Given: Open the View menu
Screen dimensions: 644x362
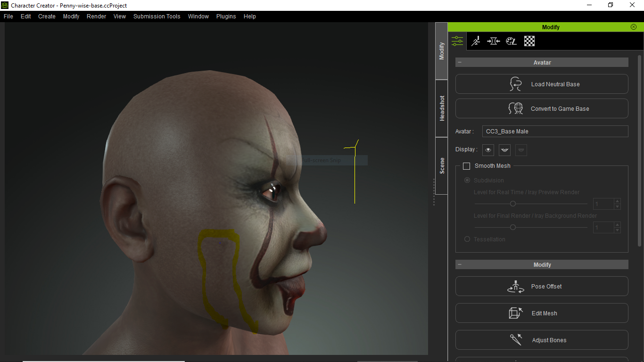Looking at the screenshot, I should pyautogui.click(x=120, y=16).
